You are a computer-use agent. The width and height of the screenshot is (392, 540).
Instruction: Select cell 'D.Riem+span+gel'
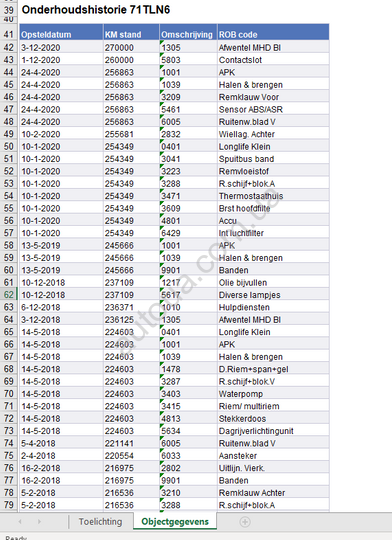click(273, 369)
